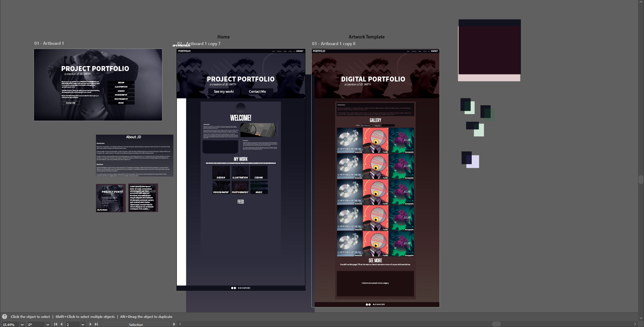Go to the previous artboard
Viewport: 644px width, 327px height.
(x=62, y=324)
